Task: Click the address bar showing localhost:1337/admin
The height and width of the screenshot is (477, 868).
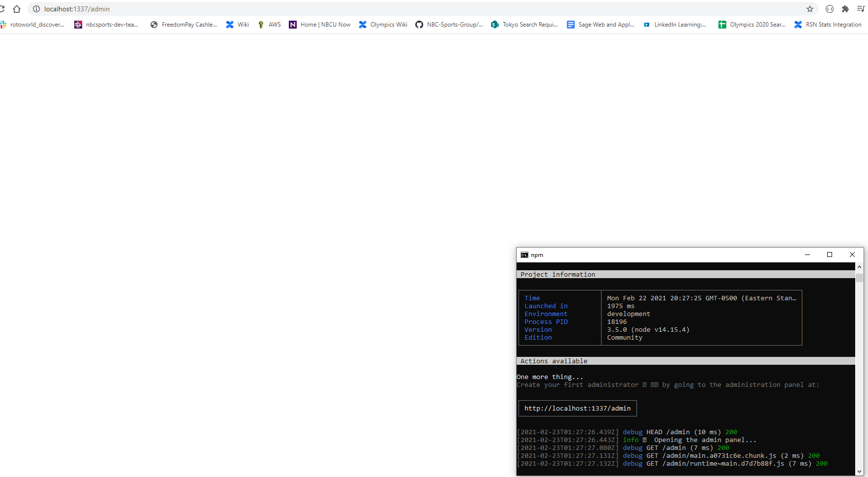Action: (197, 9)
